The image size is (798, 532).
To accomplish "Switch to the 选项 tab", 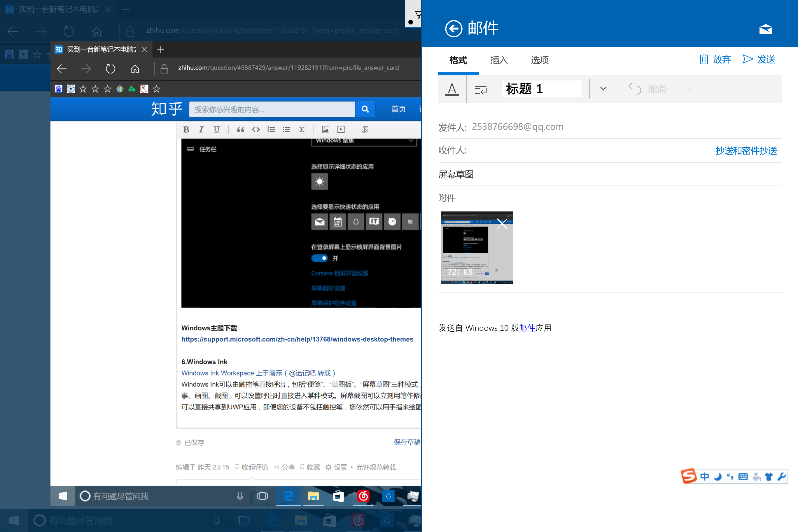I will [x=540, y=60].
